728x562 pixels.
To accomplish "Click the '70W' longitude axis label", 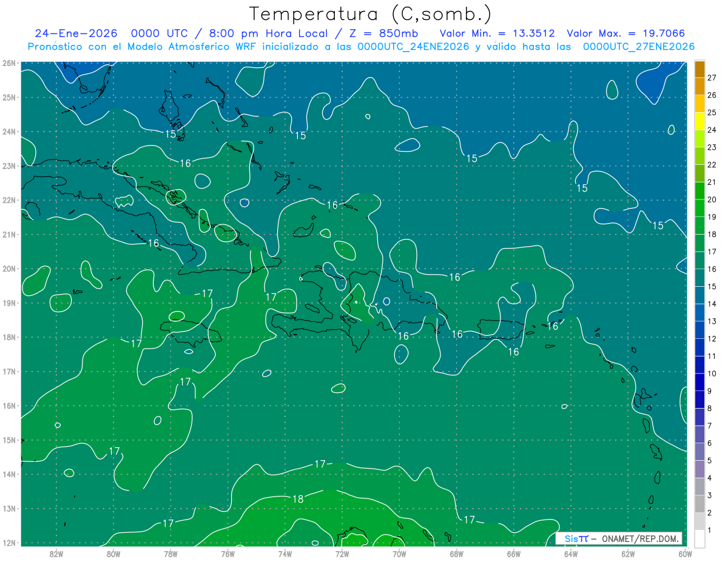I will pos(399,554).
